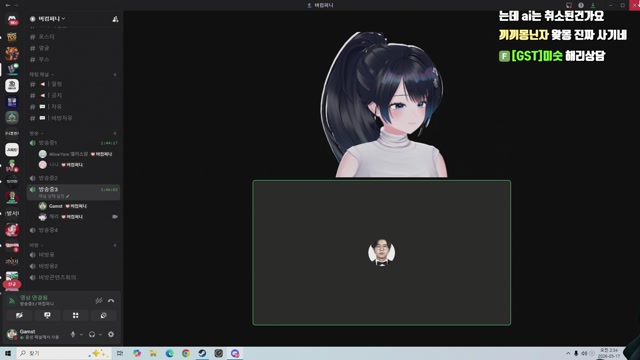Screen dimensions: 640x360
Task: Toggle microphone mute in user panel
Action: (73, 334)
